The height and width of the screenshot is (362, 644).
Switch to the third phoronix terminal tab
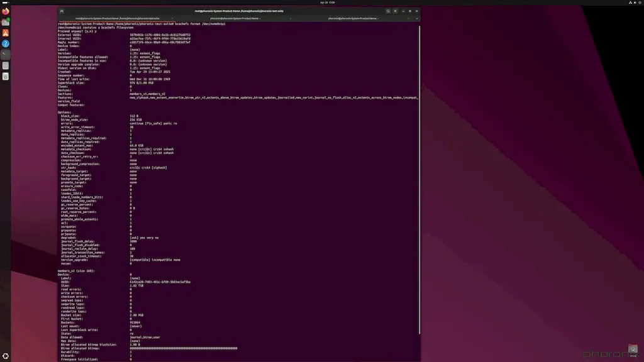[x=353, y=18]
